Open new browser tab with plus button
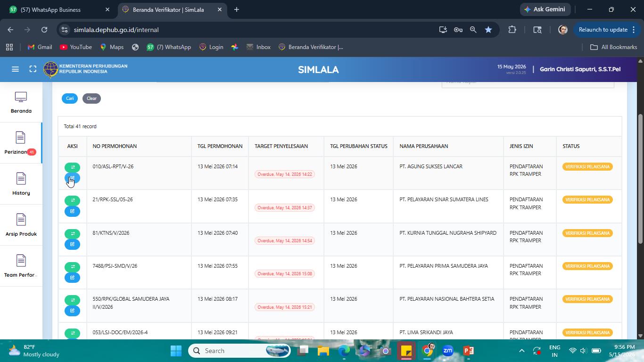 click(x=237, y=9)
